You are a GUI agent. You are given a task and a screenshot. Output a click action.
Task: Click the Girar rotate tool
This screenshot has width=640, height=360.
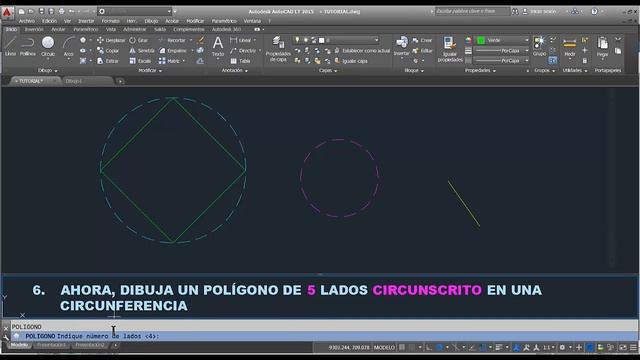pyautogui.click(x=139, y=40)
